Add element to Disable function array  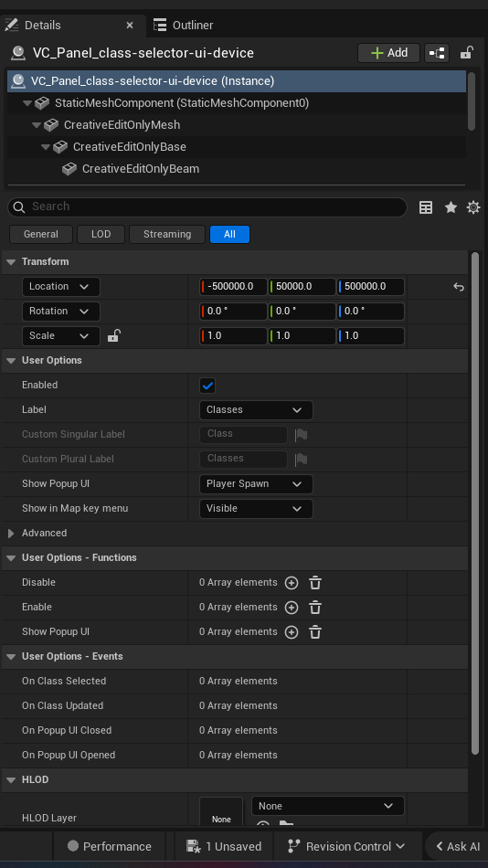coord(292,583)
